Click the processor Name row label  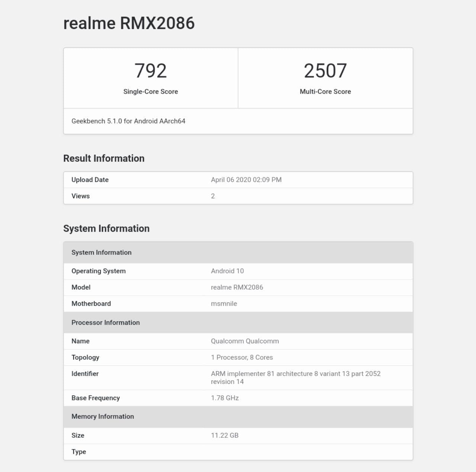coord(80,341)
